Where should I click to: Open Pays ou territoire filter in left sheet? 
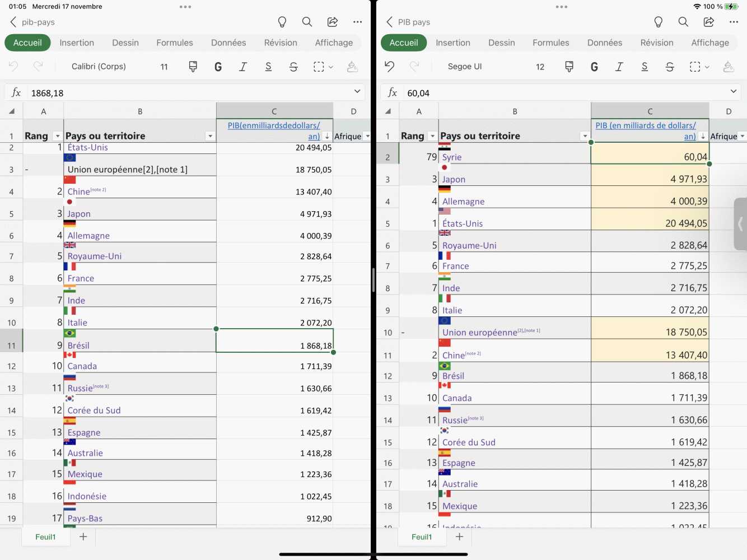click(x=210, y=136)
